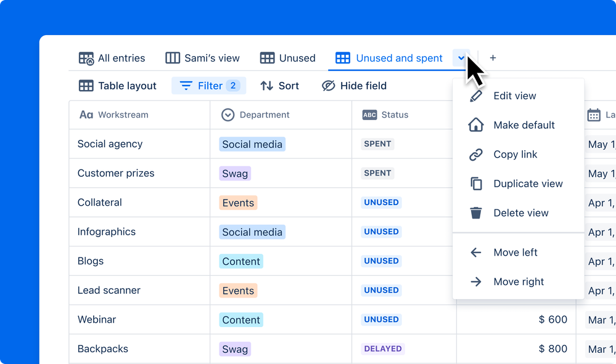Click the Aa icon on the Workstream column

pyautogui.click(x=86, y=115)
